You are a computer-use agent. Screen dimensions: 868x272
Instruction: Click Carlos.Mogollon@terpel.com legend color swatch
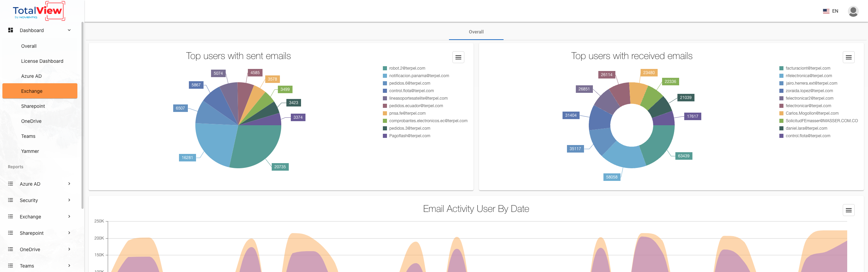tap(781, 113)
